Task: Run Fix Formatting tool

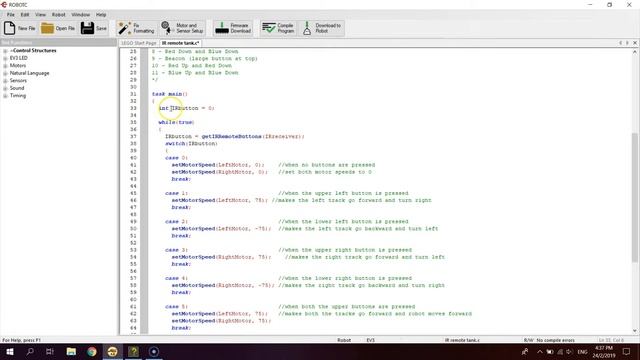Action: pyautogui.click(x=136, y=28)
